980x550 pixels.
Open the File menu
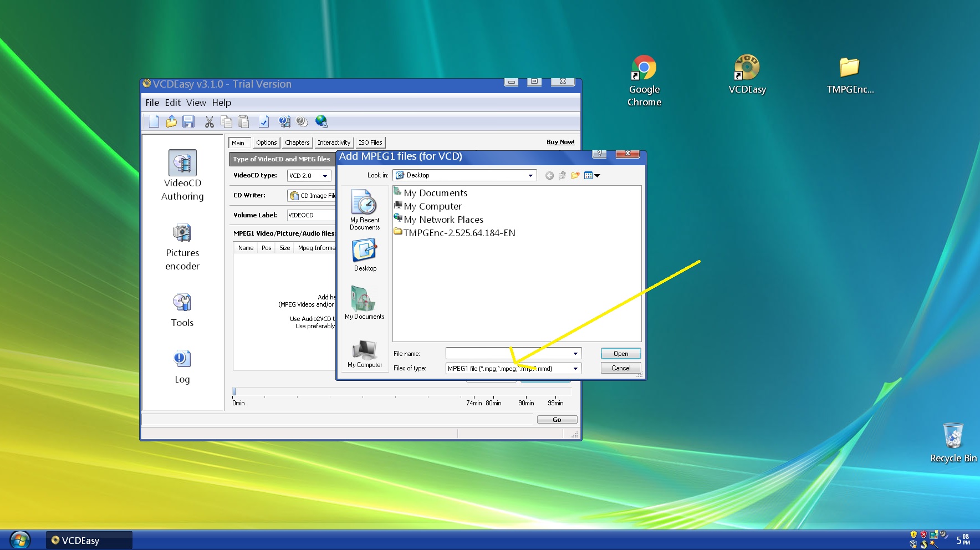(152, 103)
